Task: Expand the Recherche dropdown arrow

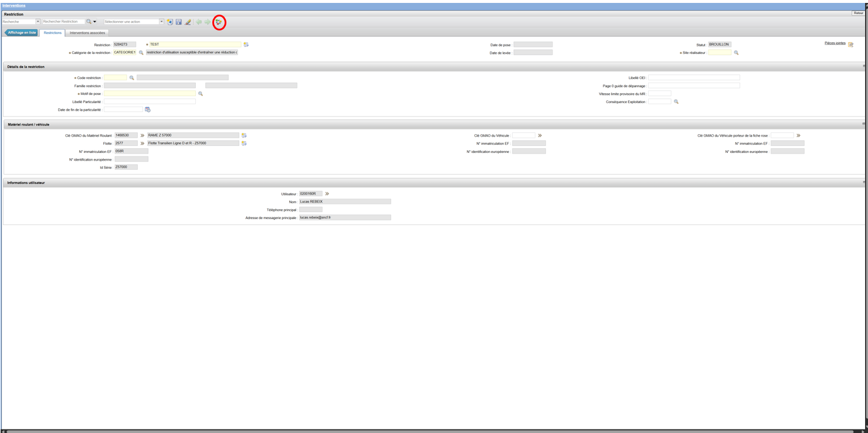Action: coord(38,22)
